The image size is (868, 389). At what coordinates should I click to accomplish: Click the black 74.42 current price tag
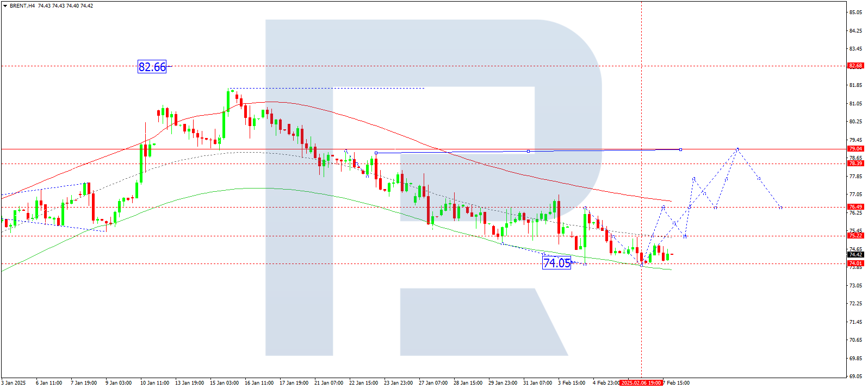pos(855,255)
